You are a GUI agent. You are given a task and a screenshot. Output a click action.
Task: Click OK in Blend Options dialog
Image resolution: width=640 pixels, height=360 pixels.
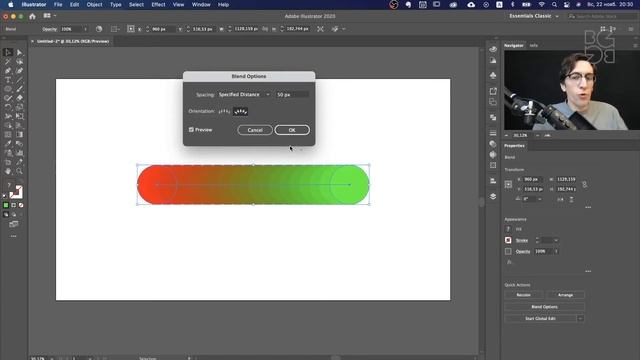[x=292, y=130]
